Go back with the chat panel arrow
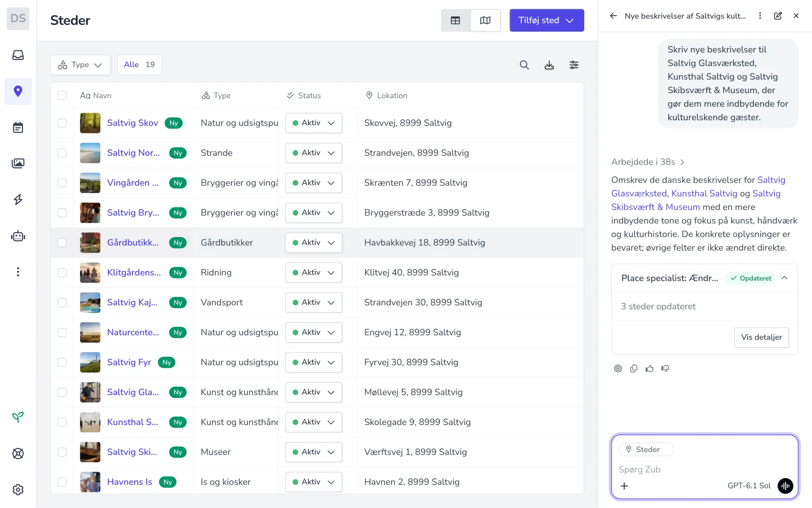 point(613,16)
